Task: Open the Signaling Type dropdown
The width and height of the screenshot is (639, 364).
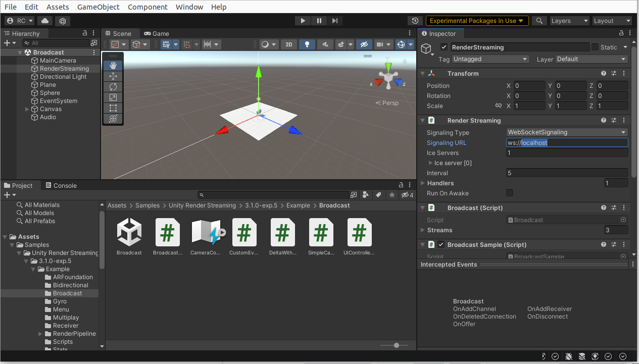Action: pos(567,132)
